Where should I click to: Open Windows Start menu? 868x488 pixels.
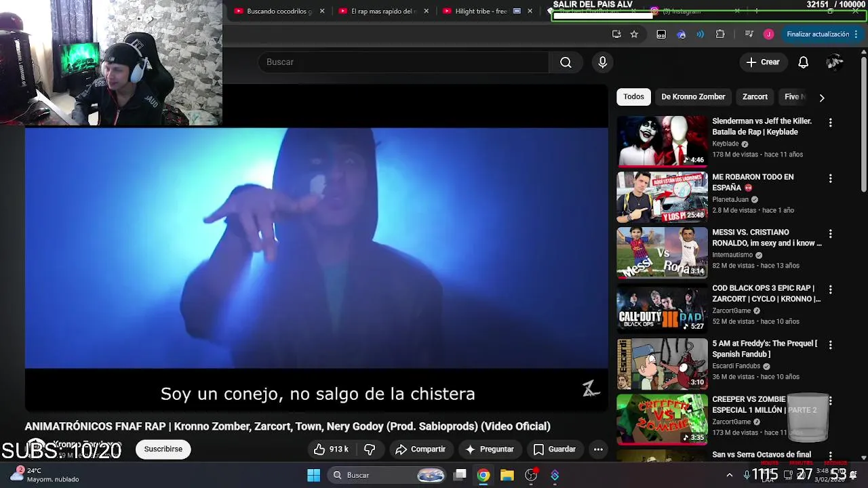pos(313,475)
